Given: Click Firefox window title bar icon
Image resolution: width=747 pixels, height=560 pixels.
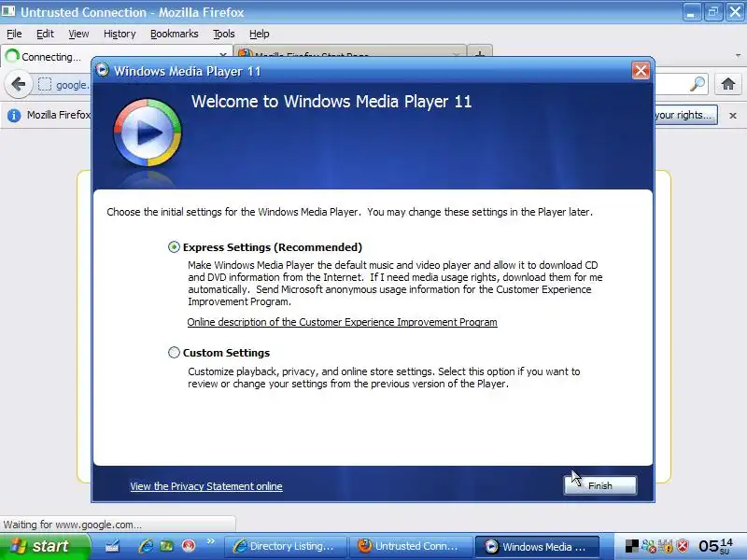Looking at the screenshot, I should (8, 11).
